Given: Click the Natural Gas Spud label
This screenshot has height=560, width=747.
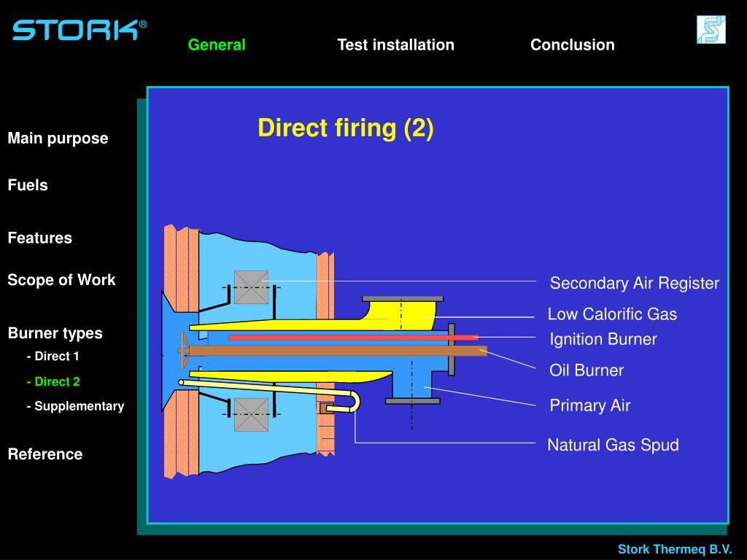Looking at the screenshot, I should [x=613, y=445].
